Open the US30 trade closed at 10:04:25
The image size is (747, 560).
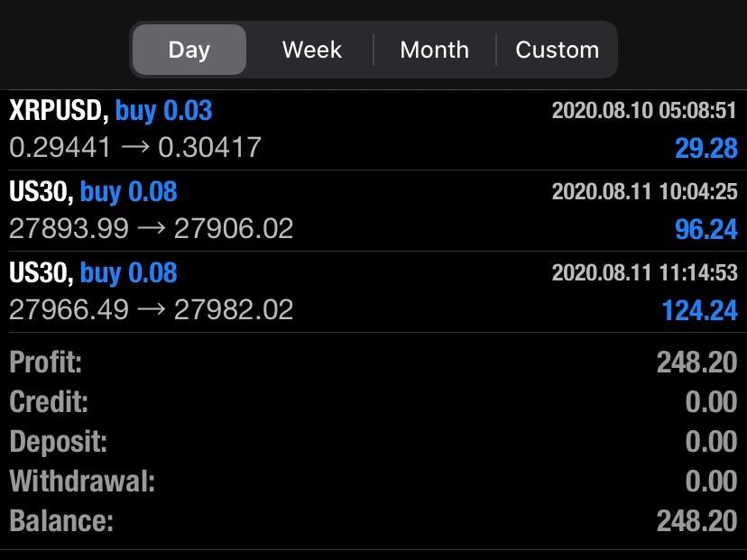93,191
